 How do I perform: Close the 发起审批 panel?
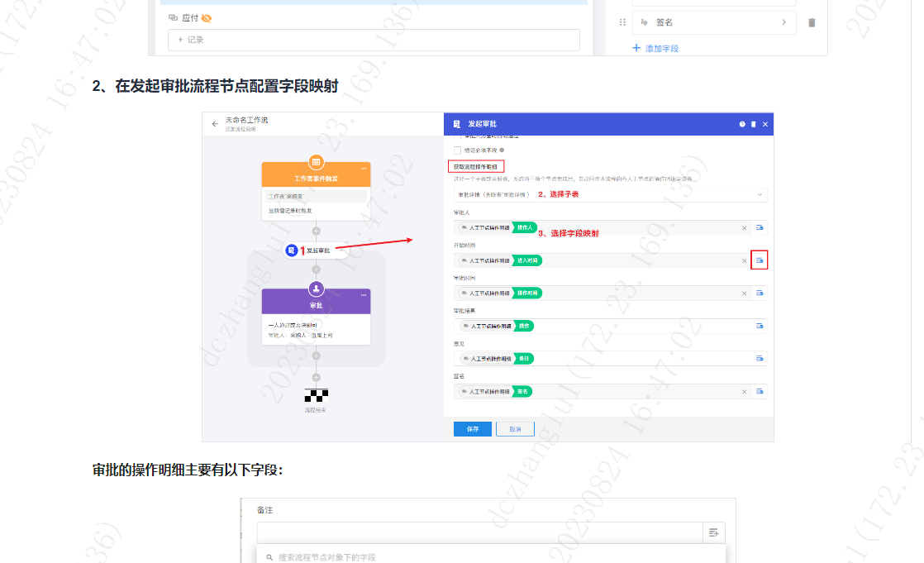pos(764,124)
